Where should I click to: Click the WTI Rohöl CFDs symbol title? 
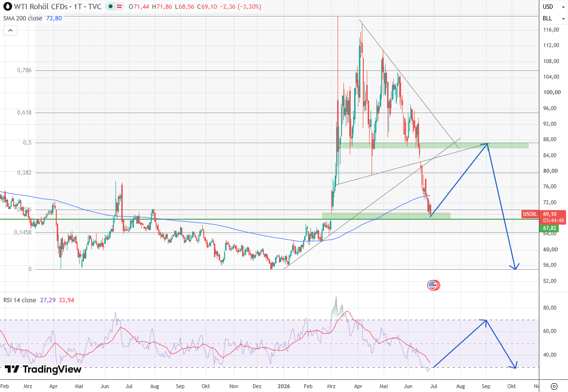click(57, 6)
